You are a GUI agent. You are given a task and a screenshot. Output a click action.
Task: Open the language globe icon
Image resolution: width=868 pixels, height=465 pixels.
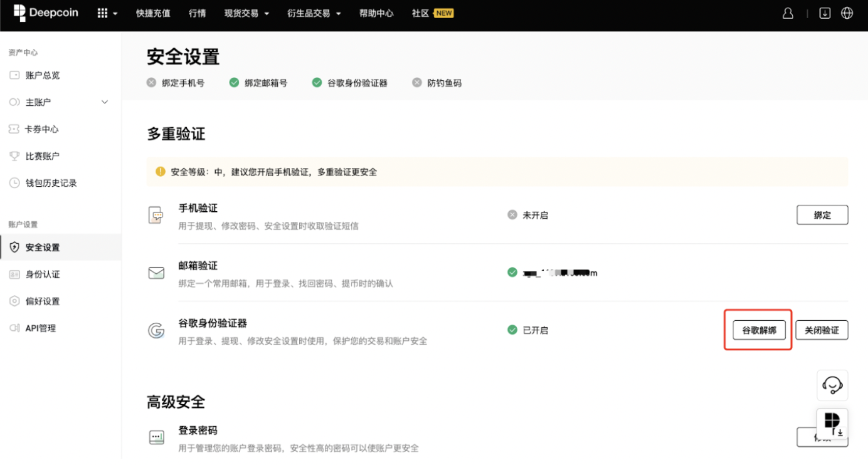coord(847,13)
